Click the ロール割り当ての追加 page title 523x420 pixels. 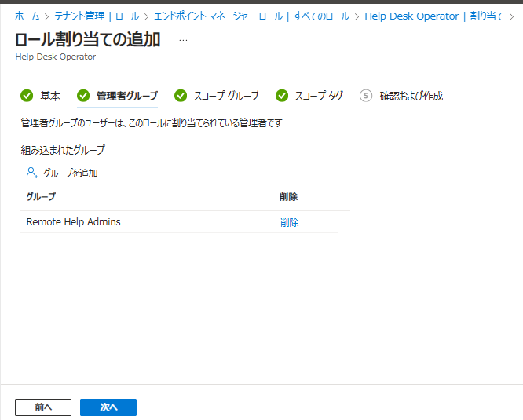(x=88, y=40)
